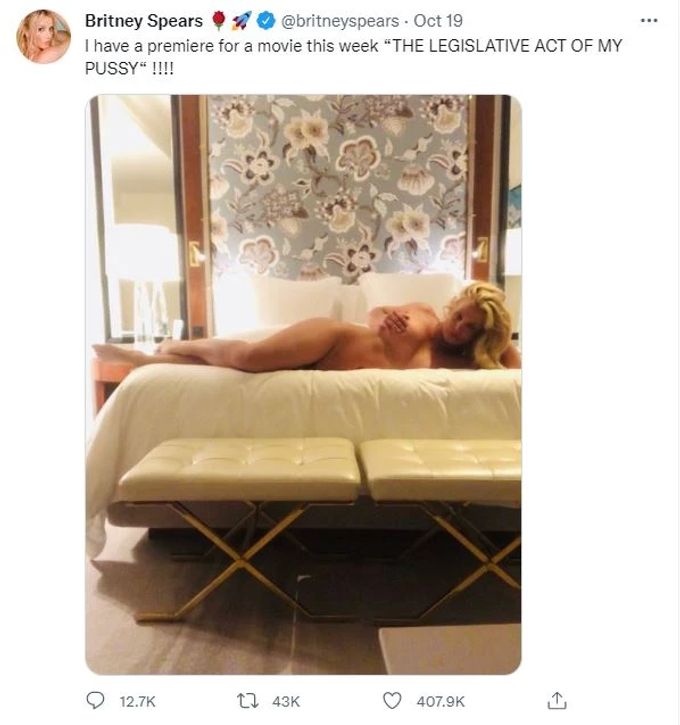This screenshot has width=680, height=725.
Task: Click the blue verified badge icon
Action: 266,21
